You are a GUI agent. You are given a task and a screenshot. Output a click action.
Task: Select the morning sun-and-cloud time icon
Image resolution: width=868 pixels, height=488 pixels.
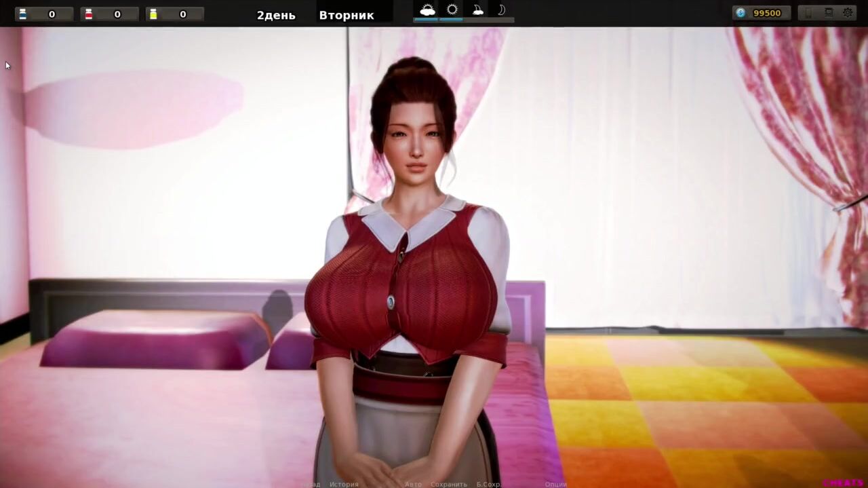(427, 10)
